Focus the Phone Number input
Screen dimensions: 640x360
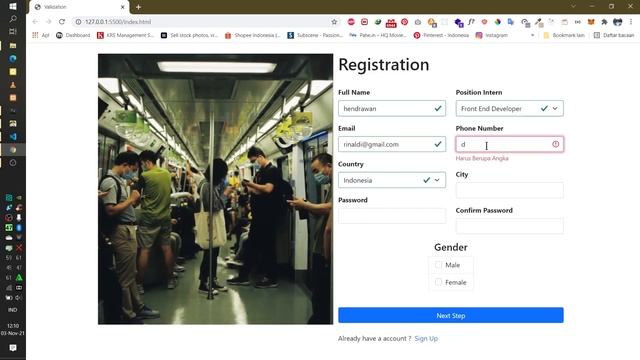(x=509, y=144)
